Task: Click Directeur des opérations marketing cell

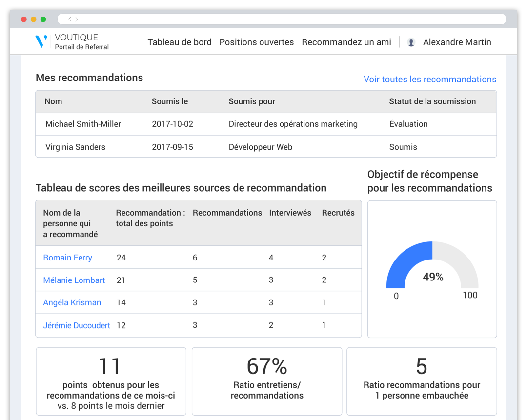Action: (x=293, y=124)
